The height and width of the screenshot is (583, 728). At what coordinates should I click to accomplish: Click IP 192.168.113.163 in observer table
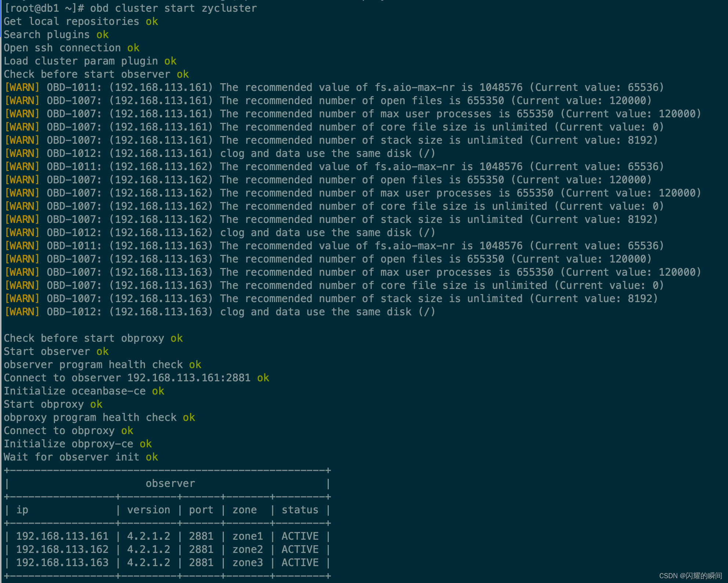coord(62,562)
